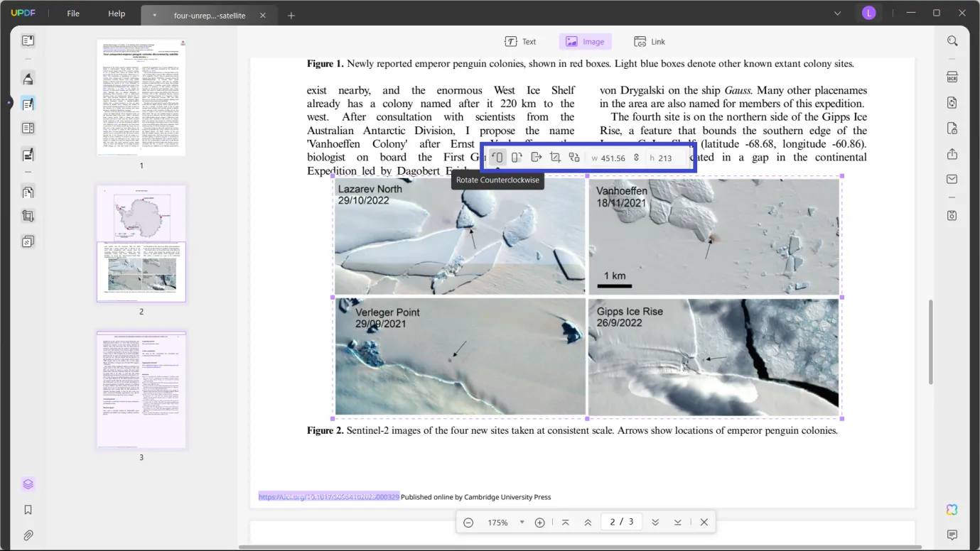Select the page 3 thumbnail
The width and height of the screenshot is (980, 551).
pyautogui.click(x=141, y=390)
